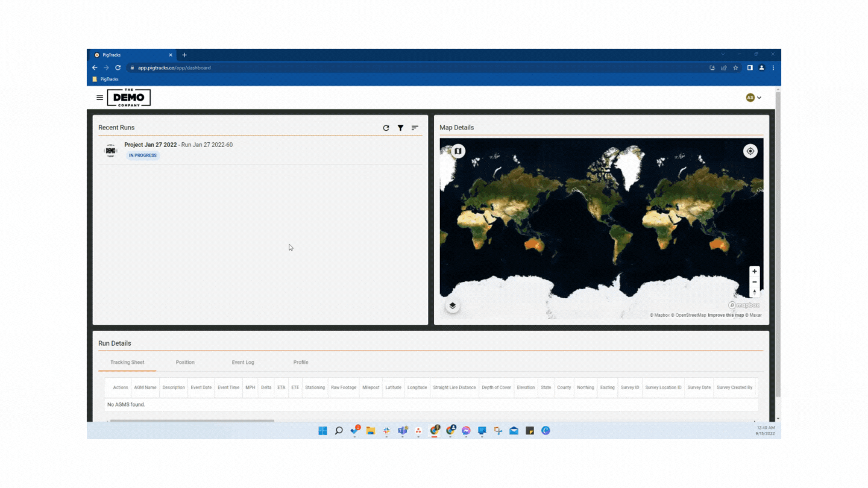Open the Recent Runs filter
Viewport: 868px width, 488px height.
pyautogui.click(x=400, y=128)
